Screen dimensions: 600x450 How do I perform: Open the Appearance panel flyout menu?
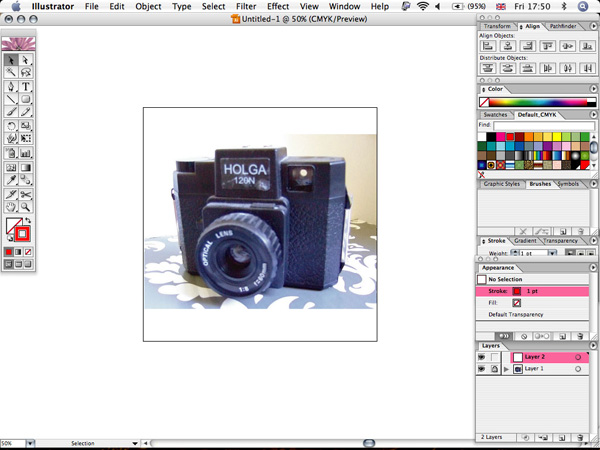point(593,267)
